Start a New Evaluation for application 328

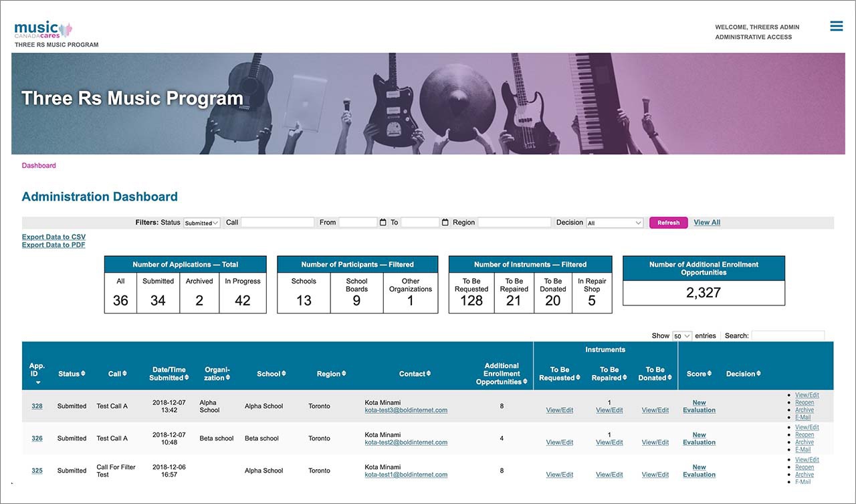699,406
